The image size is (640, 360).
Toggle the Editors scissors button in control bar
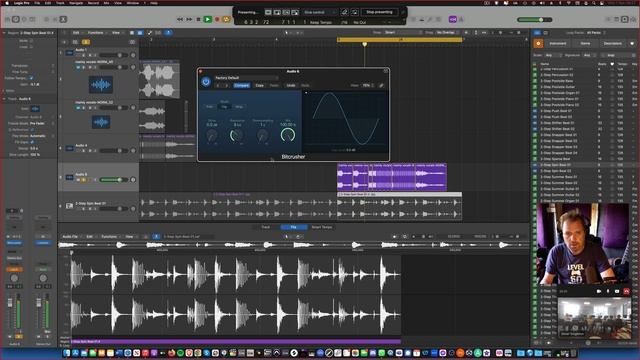click(x=63, y=19)
